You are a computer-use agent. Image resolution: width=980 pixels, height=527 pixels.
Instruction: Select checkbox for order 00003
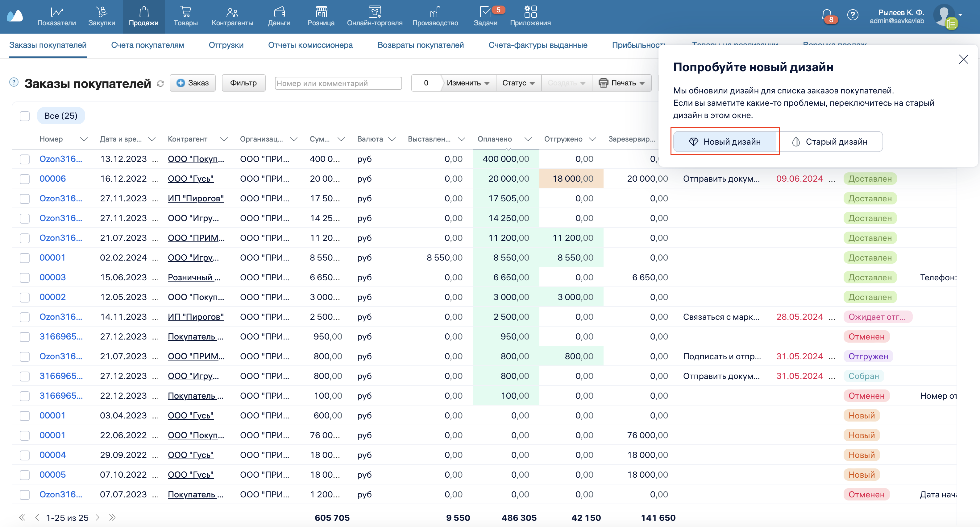pyautogui.click(x=25, y=278)
